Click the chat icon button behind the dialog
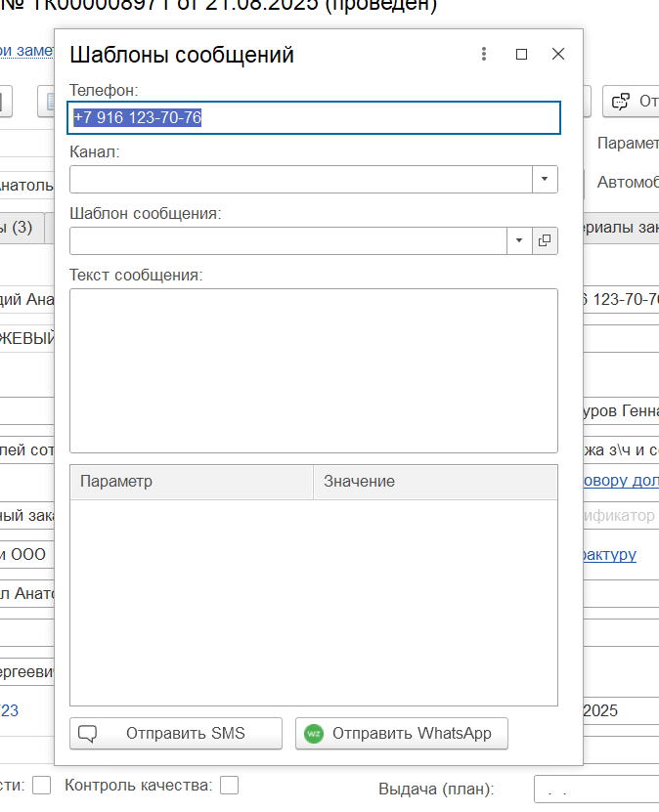Viewport: 659px width, 812px height. coord(620,101)
